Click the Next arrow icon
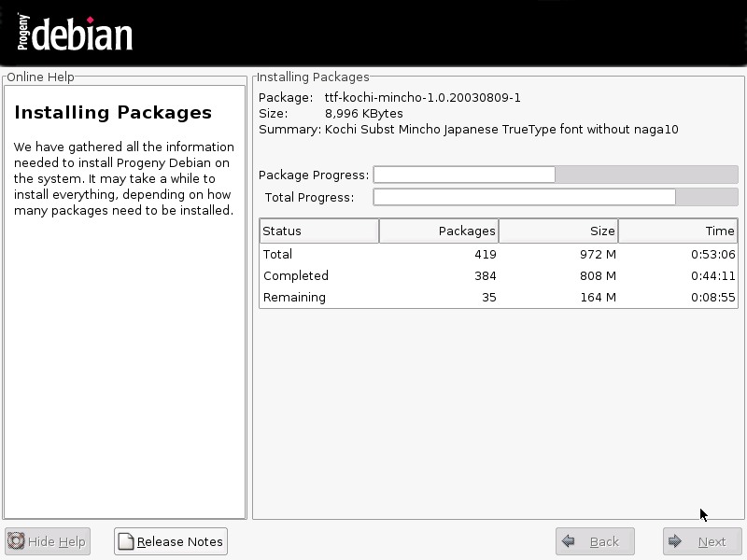 tap(674, 541)
